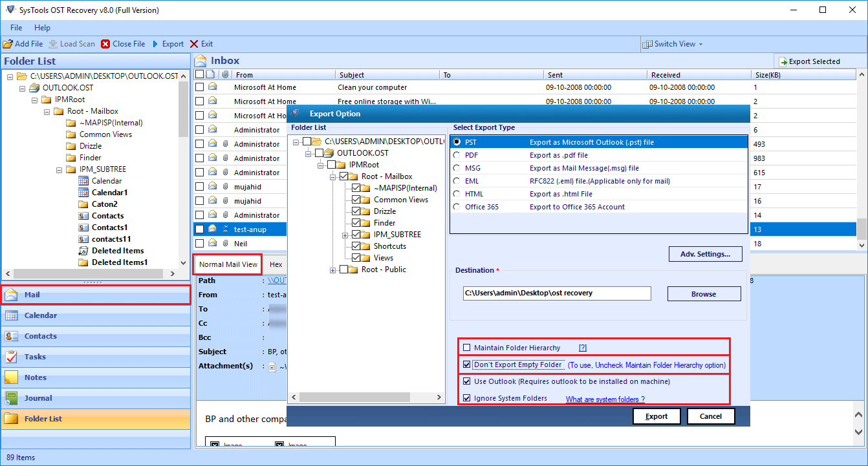Open the File menu
This screenshot has width=868, height=466.
point(16,28)
